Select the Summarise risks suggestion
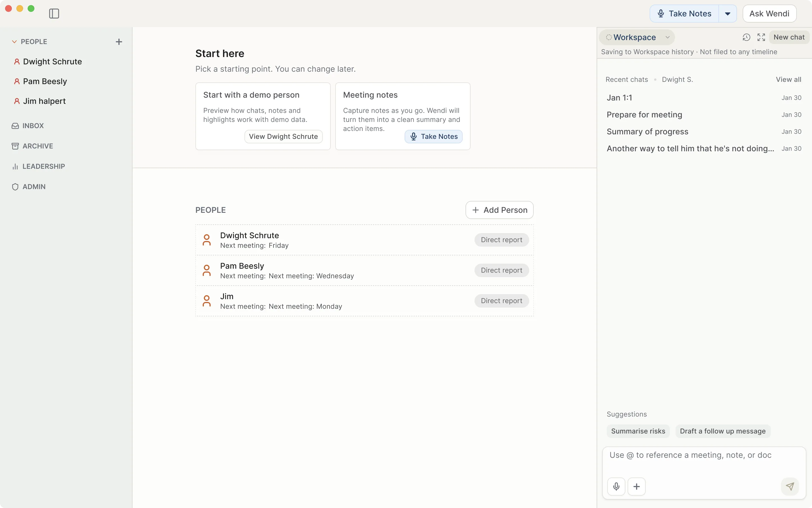Image resolution: width=812 pixels, height=508 pixels. [x=638, y=431]
